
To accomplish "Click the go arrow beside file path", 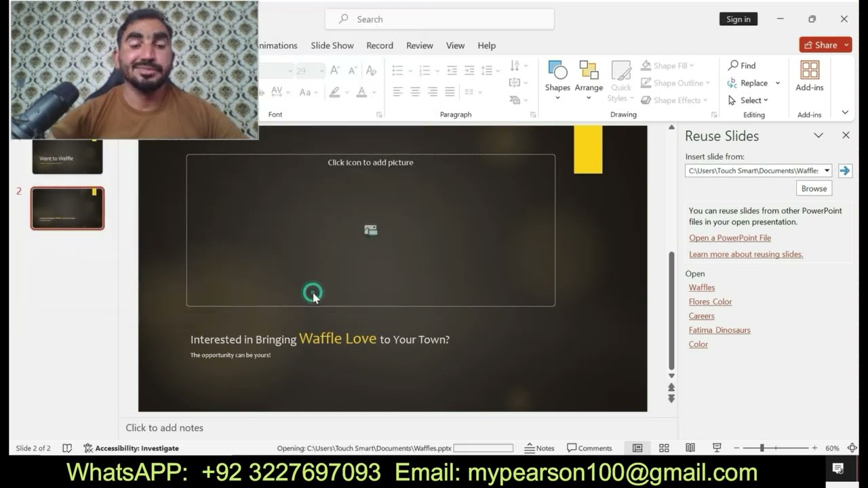I will (844, 171).
